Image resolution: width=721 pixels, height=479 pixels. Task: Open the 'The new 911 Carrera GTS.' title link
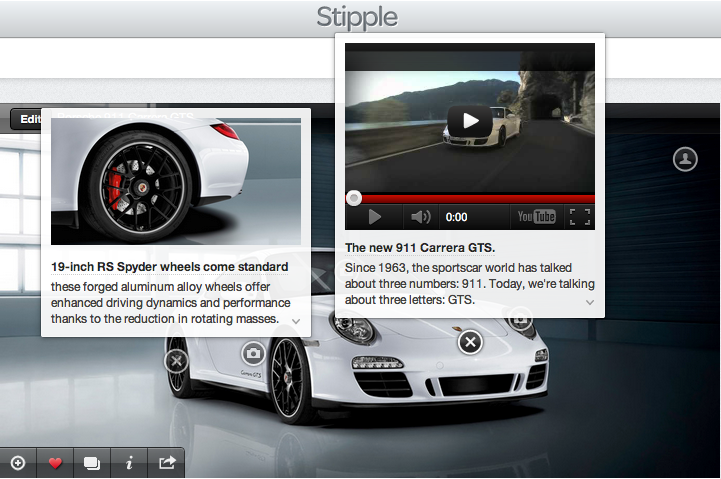coord(420,248)
